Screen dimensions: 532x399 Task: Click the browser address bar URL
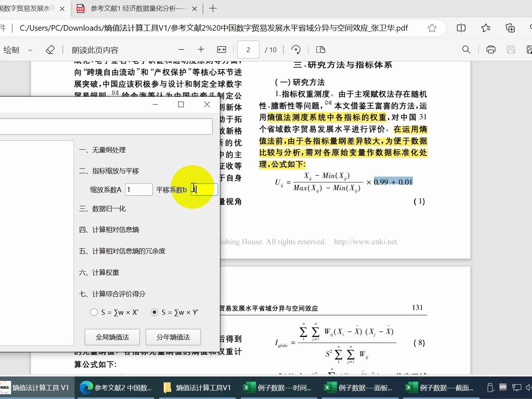coord(214,28)
